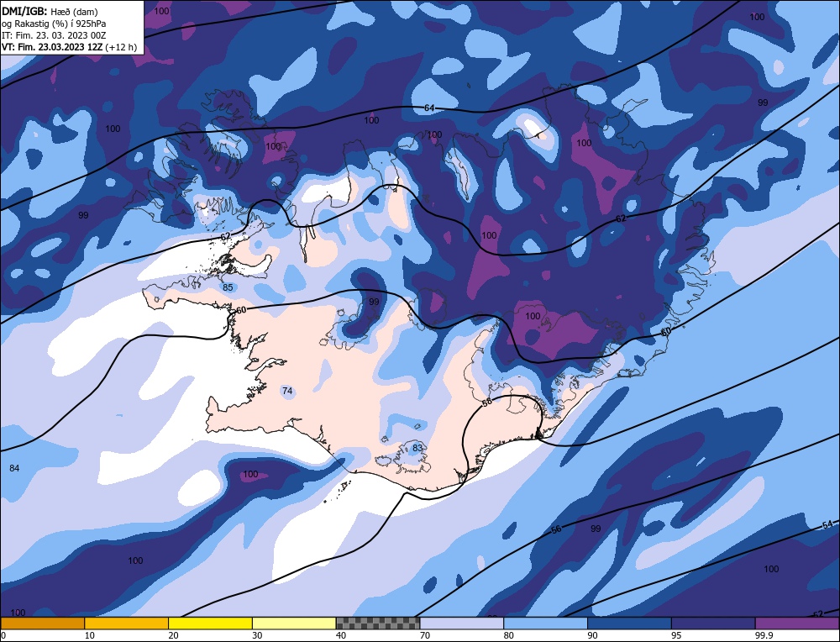840x642 pixels.
Task: Click the yellow 20–30 legend swatch
Action: click(210, 623)
